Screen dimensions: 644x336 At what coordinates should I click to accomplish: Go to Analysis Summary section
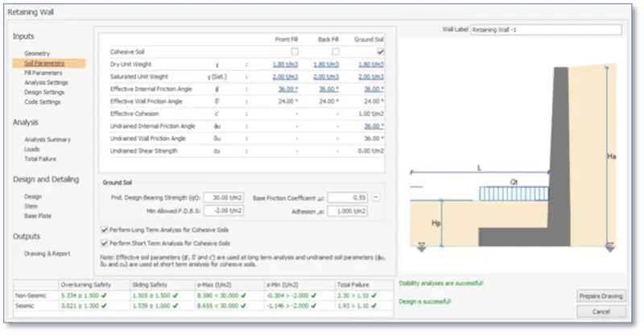(47, 139)
